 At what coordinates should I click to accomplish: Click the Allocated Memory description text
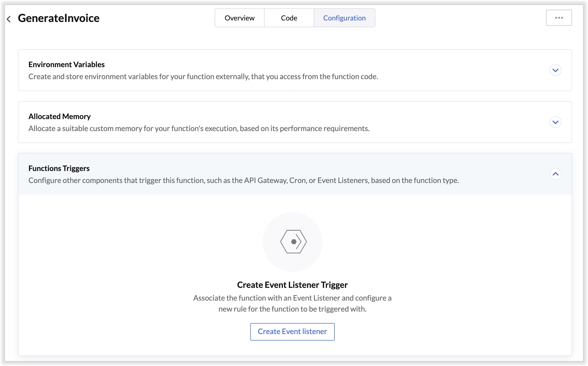click(199, 128)
